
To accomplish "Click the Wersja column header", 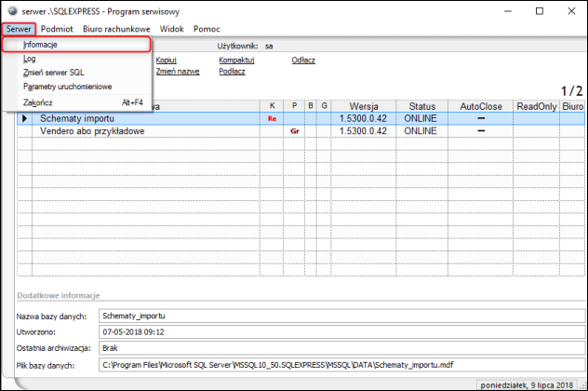I will [364, 106].
